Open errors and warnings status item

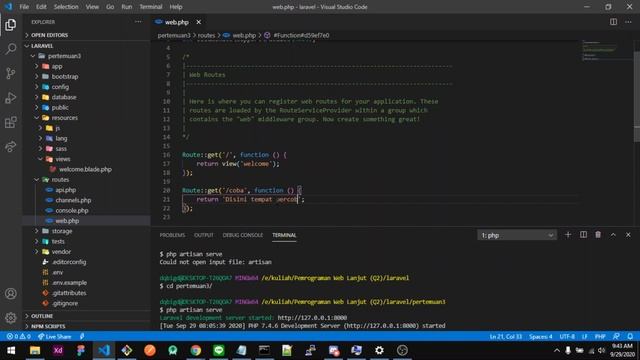[19, 336]
